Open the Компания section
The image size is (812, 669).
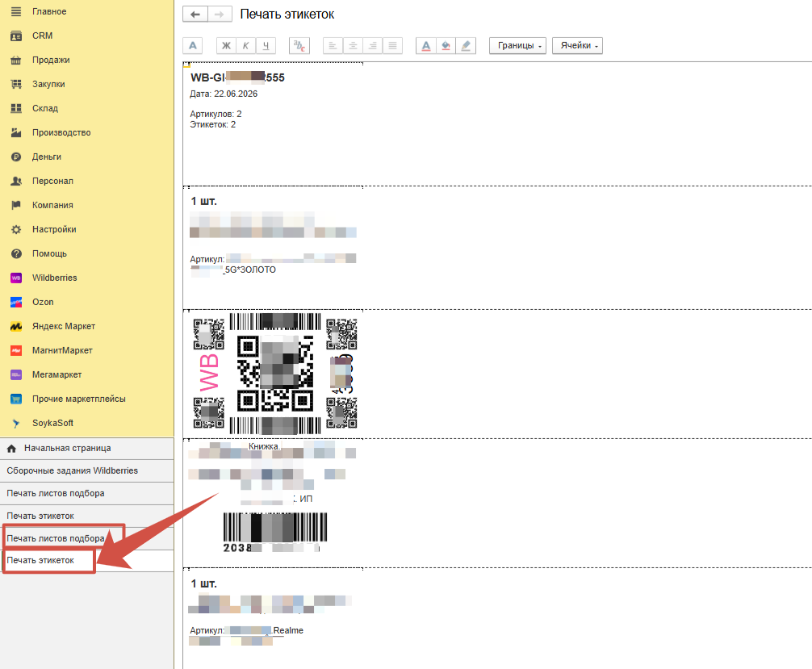87,205
